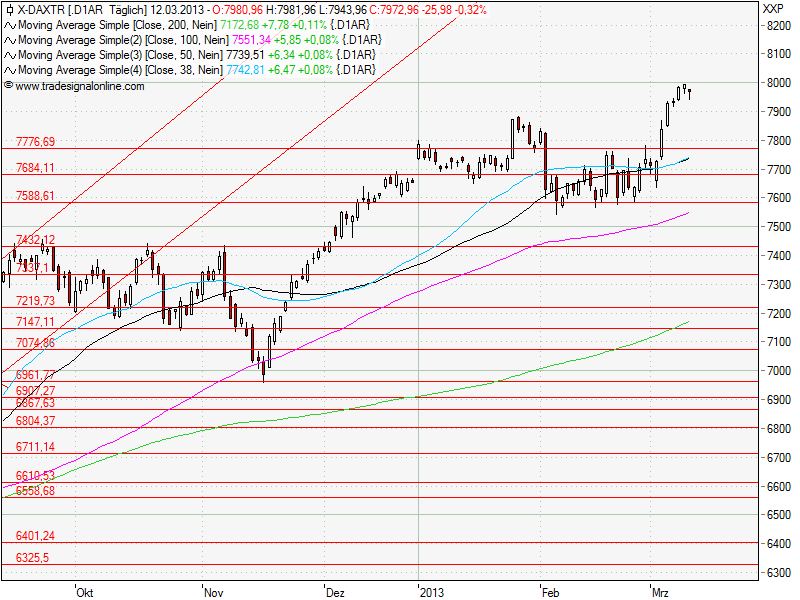Click the 6401,24 support level label
Image resolution: width=800 pixels, height=600 pixels.
[33, 537]
